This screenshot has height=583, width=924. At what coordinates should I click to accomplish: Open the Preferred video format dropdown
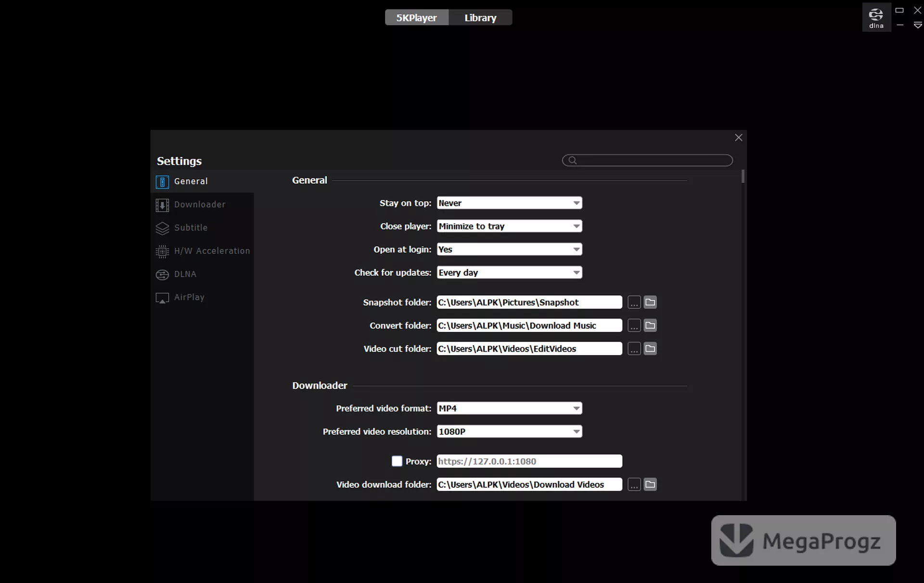[510, 408]
